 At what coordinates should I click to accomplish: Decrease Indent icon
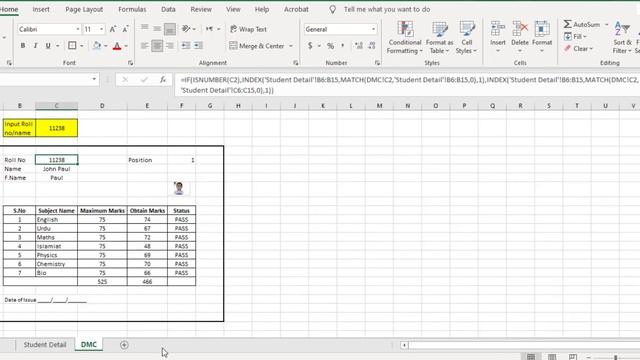tap(186, 46)
